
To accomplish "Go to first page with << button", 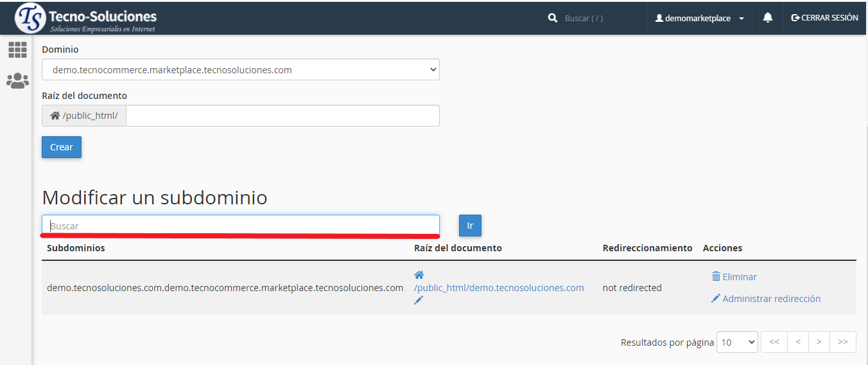I will pyautogui.click(x=774, y=342).
